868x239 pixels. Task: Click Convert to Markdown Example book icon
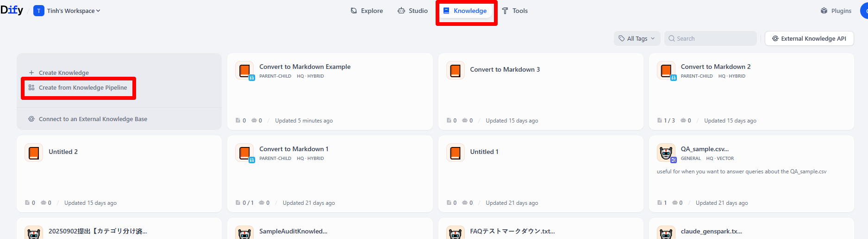[244, 70]
